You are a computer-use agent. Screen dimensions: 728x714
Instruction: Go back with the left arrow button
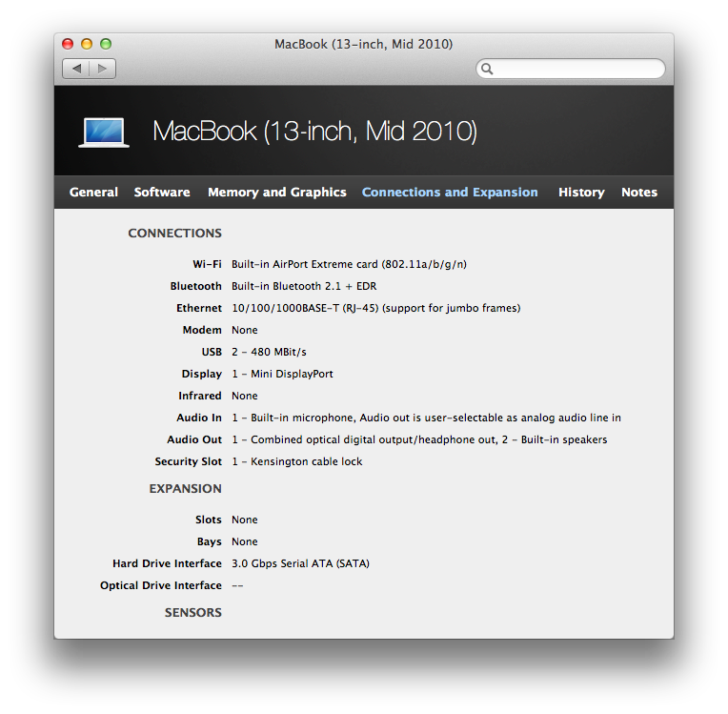click(75, 69)
